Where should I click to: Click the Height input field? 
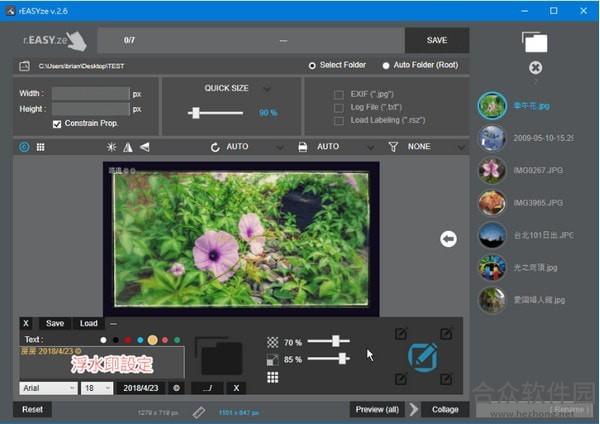tap(91, 109)
